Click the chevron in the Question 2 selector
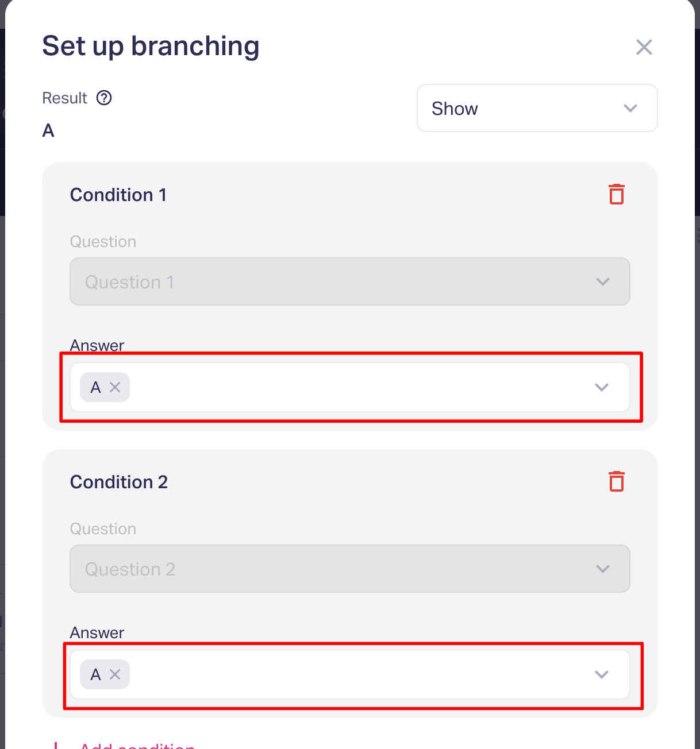The width and height of the screenshot is (700, 749). click(x=602, y=569)
